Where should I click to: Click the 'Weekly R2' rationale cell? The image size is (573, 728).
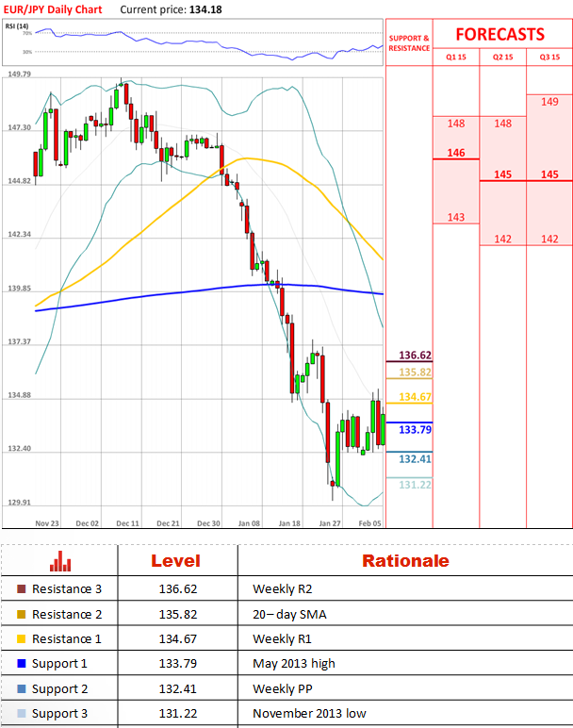pos(283,589)
